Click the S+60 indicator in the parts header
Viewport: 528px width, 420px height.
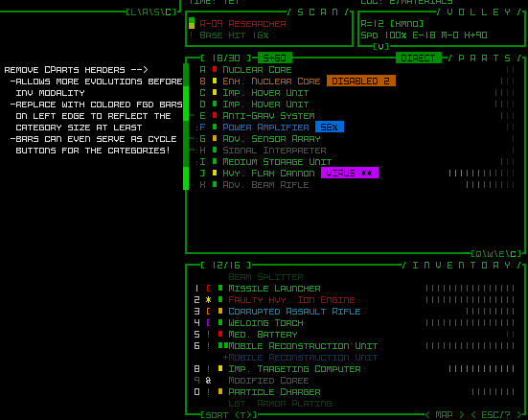[x=275, y=58]
